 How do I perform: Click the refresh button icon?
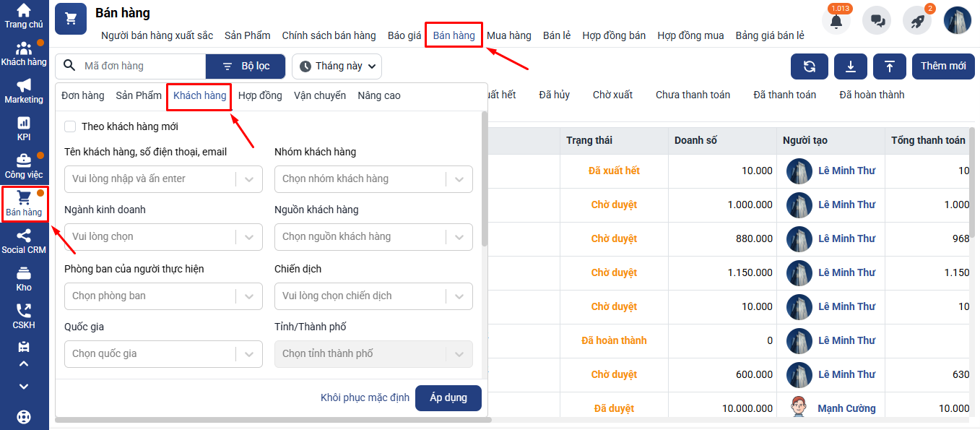click(810, 66)
